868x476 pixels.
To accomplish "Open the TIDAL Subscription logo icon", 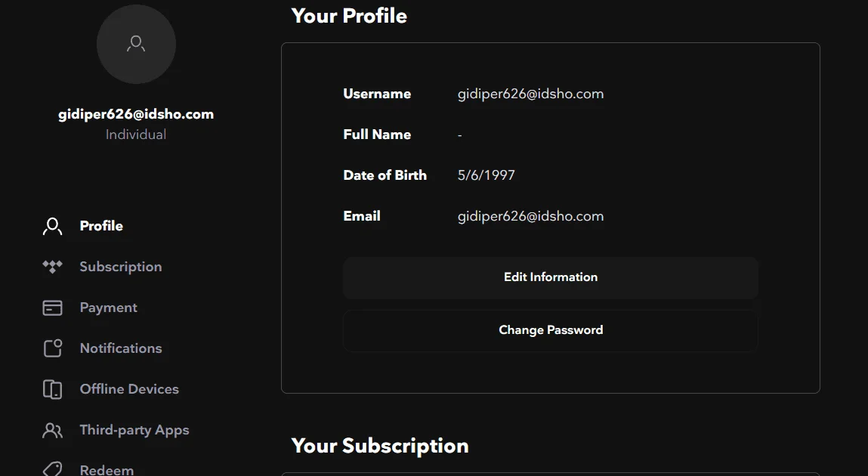I will pos(53,267).
